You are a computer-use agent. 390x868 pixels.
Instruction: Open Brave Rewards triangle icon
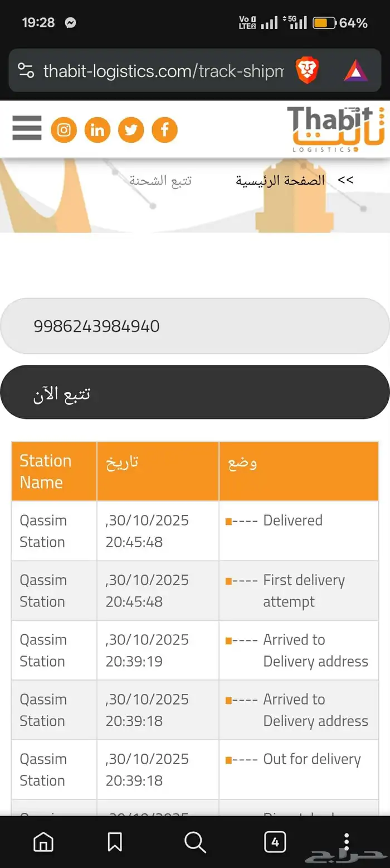coord(355,71)
